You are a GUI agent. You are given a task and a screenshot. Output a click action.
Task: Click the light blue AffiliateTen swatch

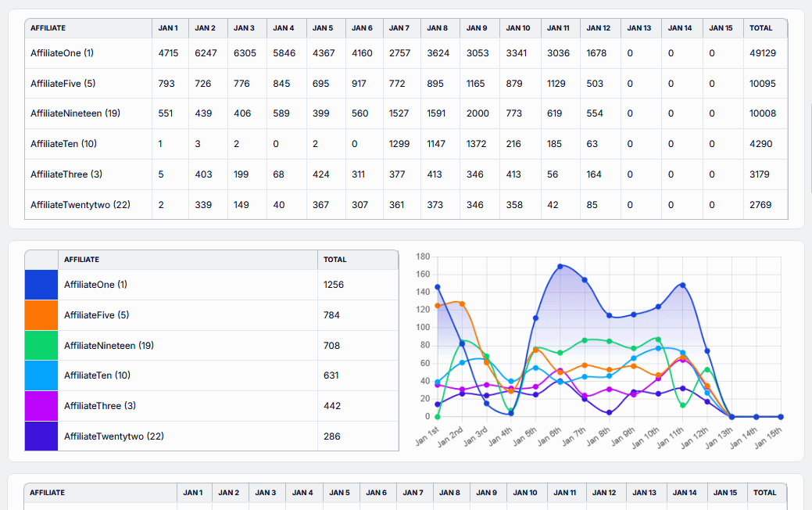41,375
